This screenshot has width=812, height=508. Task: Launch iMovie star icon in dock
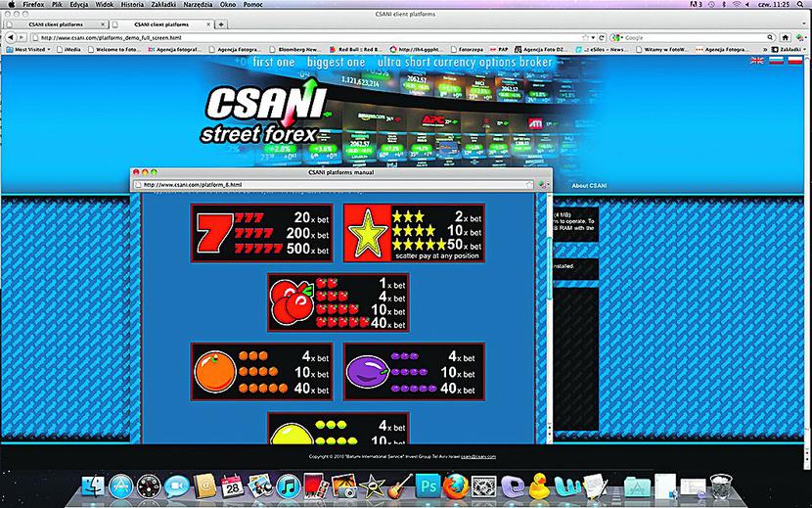click(x=372, y=486)
